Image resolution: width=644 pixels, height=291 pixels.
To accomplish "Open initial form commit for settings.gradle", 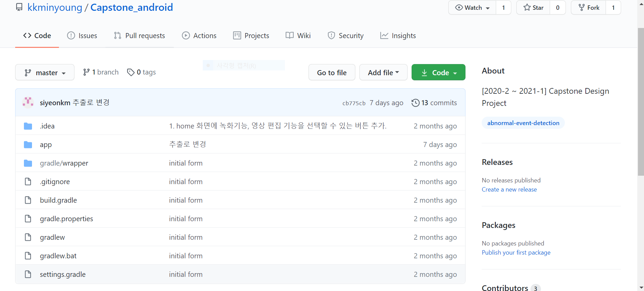I will (186, 274).
